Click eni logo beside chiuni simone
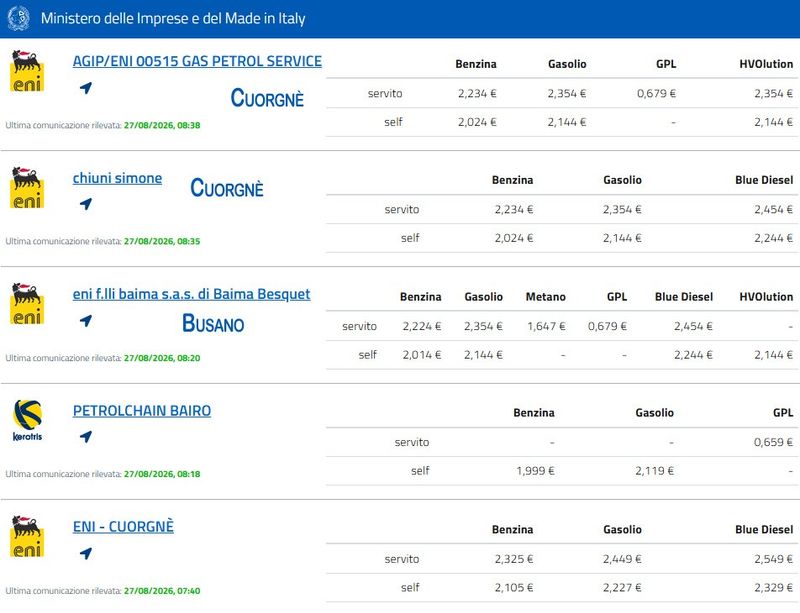The width and height of the screenshot is (800, 613). [x=27, y=187]
